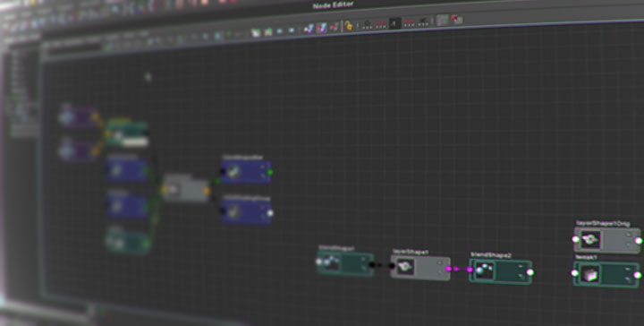Click the white input port of tweak1
Image resolution: width=644 pixels, height=326 pixels.
click(x=575, y=273)
